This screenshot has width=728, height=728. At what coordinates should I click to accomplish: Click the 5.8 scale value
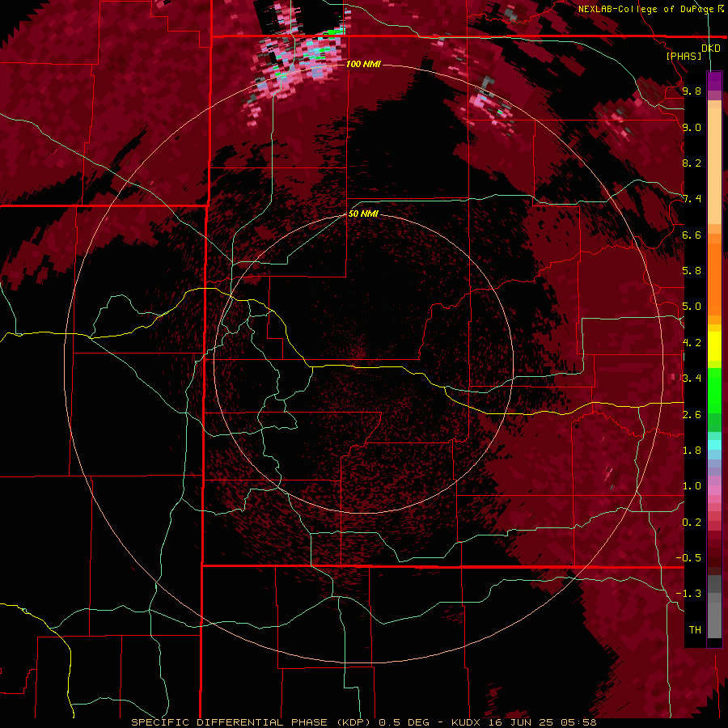click(x=692, y=271)
